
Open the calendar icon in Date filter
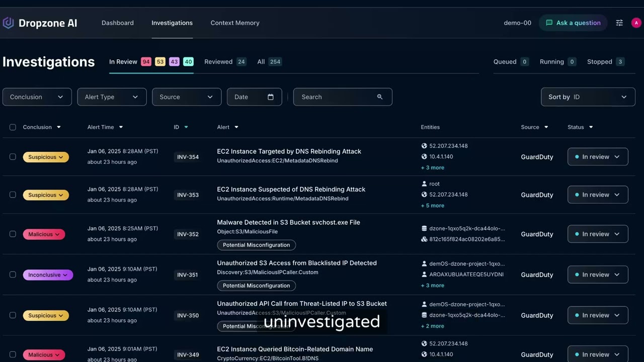(271, 97)
